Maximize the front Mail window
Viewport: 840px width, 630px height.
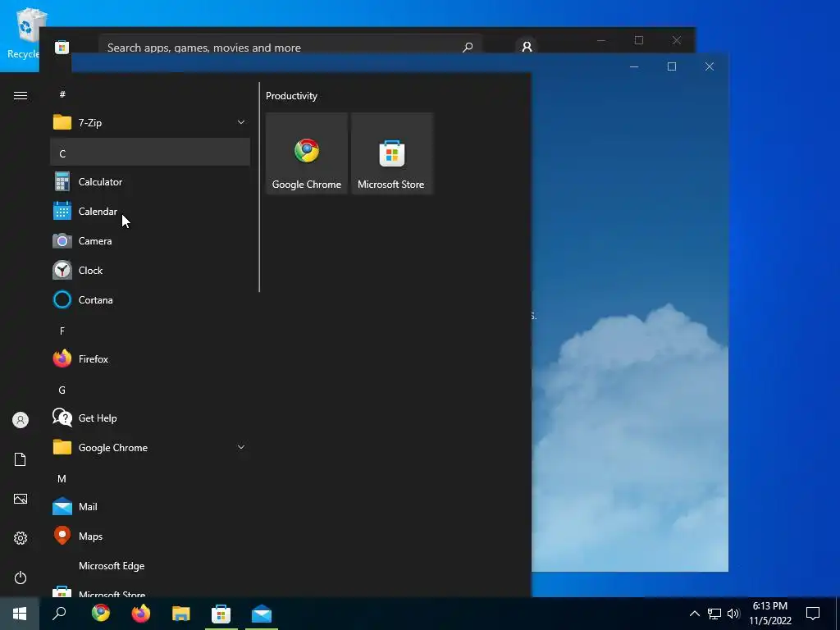[672, 66]
